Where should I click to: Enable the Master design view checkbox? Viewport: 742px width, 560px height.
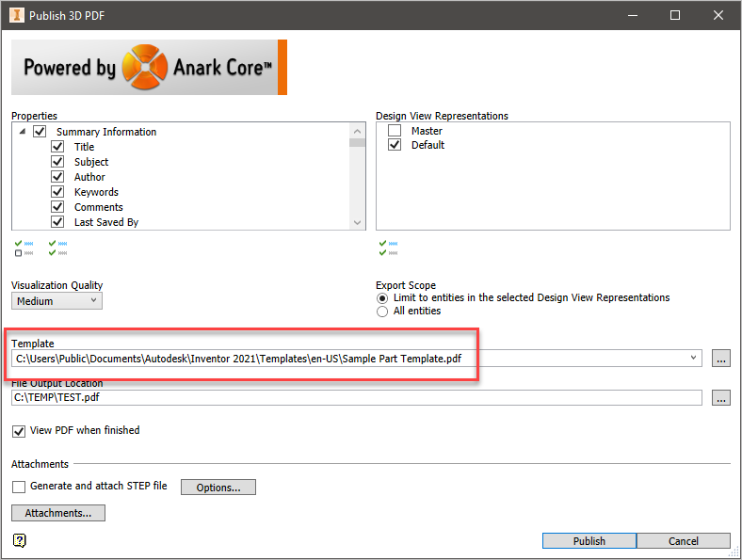(395, 130)
